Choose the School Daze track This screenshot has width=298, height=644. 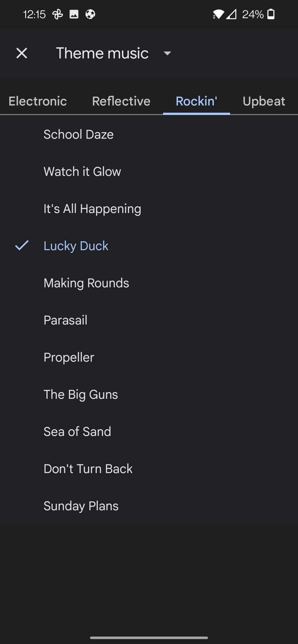[x=79, y=135]
